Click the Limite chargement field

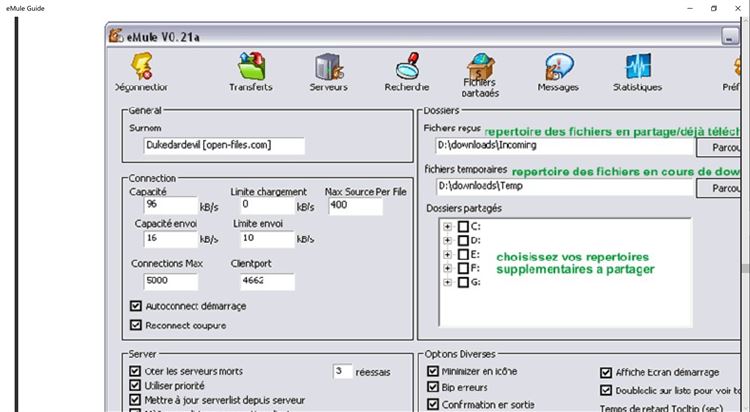pos(267,205)
